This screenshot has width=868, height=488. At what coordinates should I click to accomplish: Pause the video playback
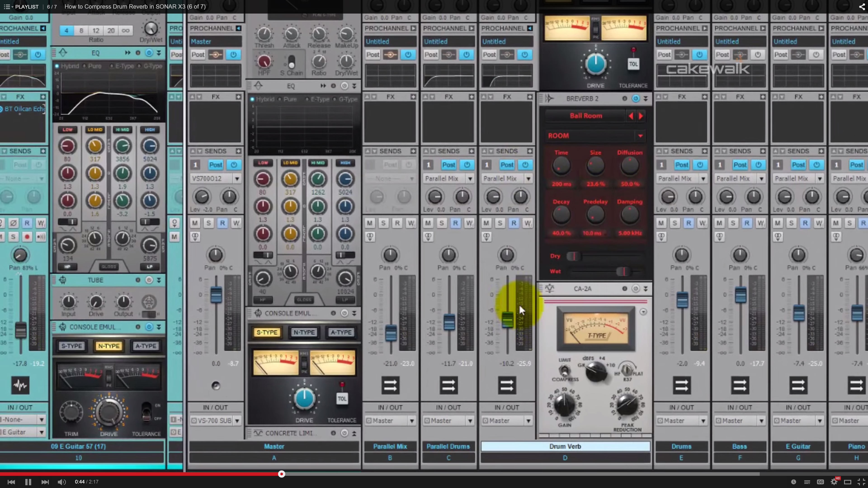[x=28, y=482]
